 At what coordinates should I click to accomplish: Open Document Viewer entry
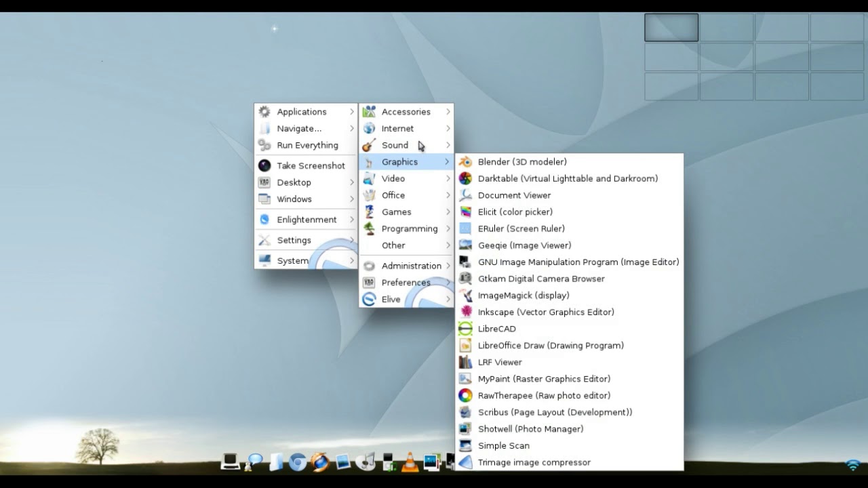(569, 195)
